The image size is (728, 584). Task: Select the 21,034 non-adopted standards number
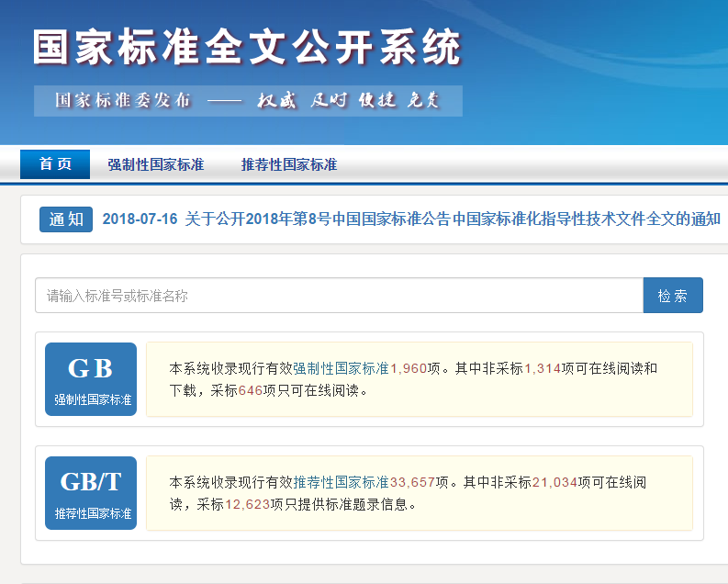pyautogui.click(x=554, y=482)
